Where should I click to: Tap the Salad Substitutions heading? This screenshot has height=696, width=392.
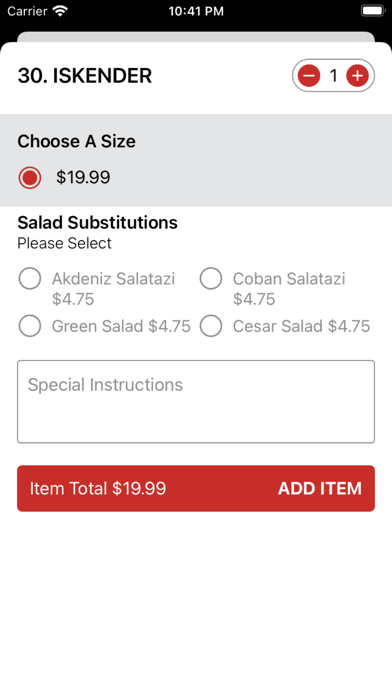[x=97, y=222]
